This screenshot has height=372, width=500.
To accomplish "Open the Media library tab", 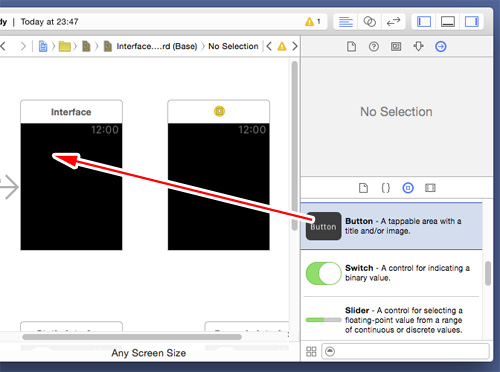I will (x=430, y=188).
